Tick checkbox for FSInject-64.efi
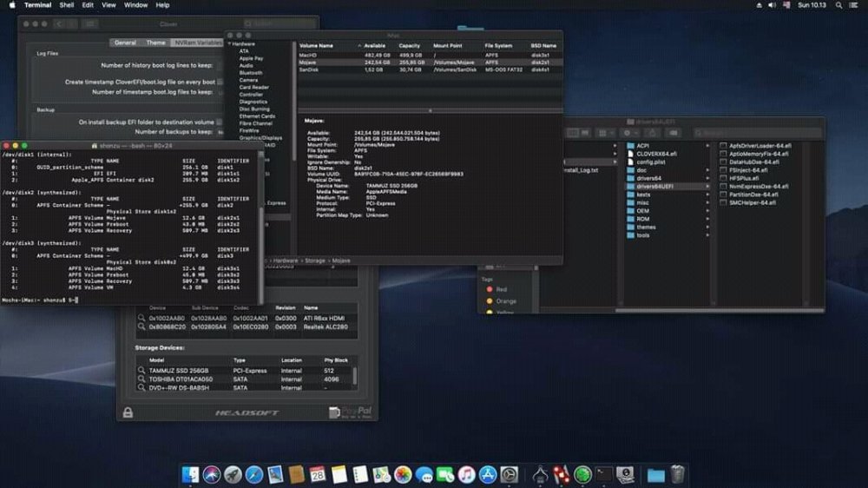Image resolution: width=868 pixels, height=488 pixels. tap(723, 170)
